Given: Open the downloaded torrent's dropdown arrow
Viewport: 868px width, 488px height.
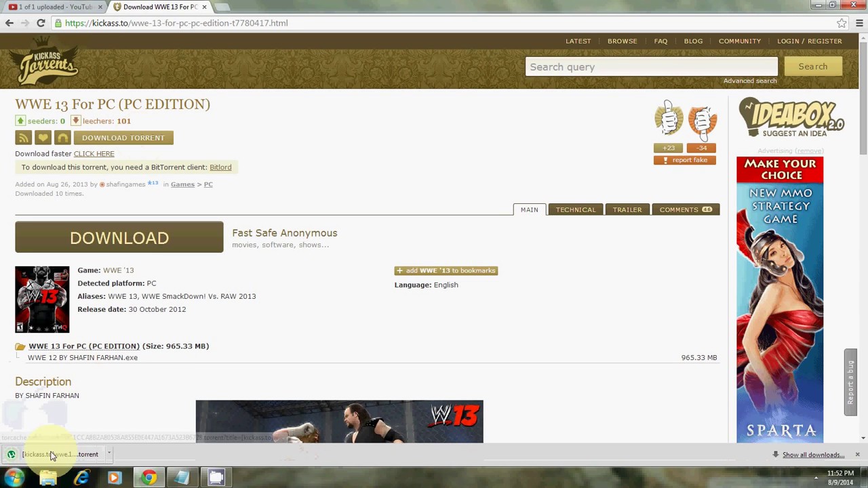Looking at the screenshot, I should (x=108, y=454).
